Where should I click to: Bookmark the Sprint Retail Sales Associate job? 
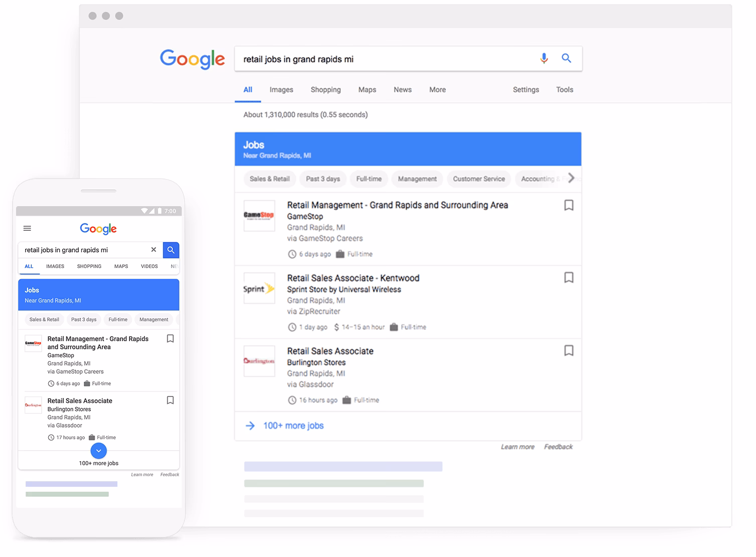[569, 277]
